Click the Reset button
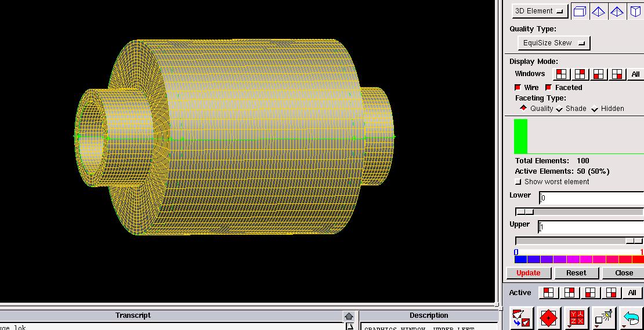This screenshot has height=330, width=644. pyautogui.click(x=576, y=273)
